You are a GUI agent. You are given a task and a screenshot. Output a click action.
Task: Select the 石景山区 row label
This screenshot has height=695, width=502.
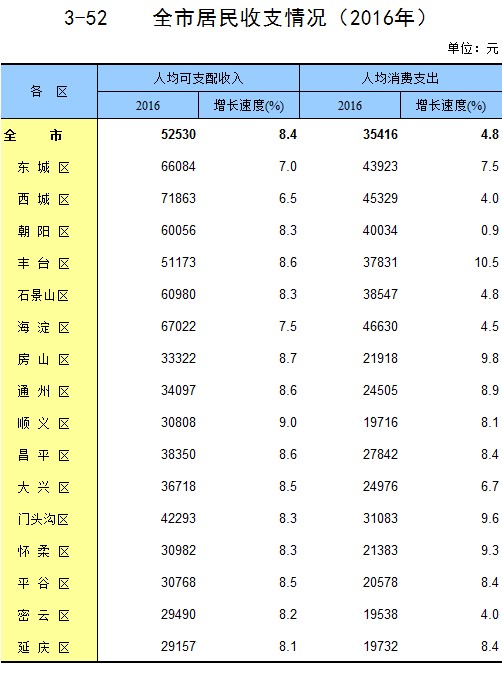(43, 295)
